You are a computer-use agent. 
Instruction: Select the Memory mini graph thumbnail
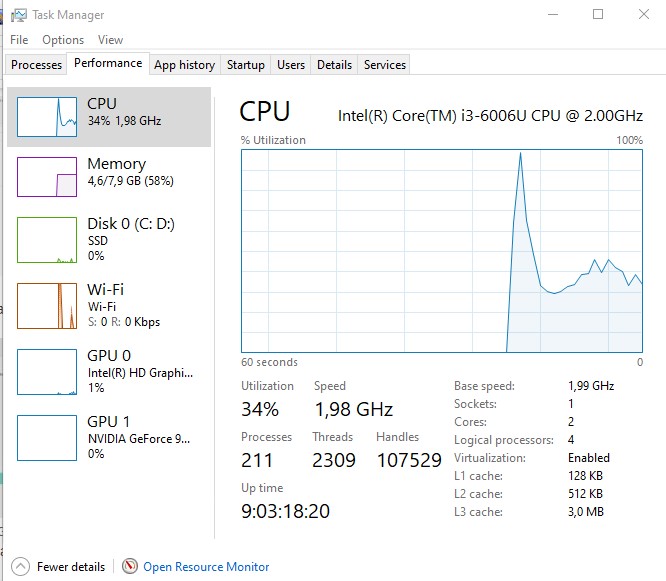(47, 177)
